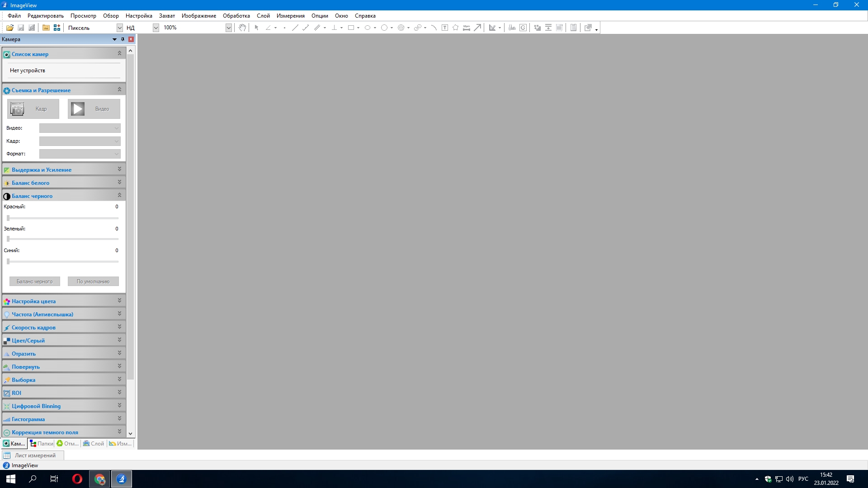Click the По умолчанию button

(93, 281)
